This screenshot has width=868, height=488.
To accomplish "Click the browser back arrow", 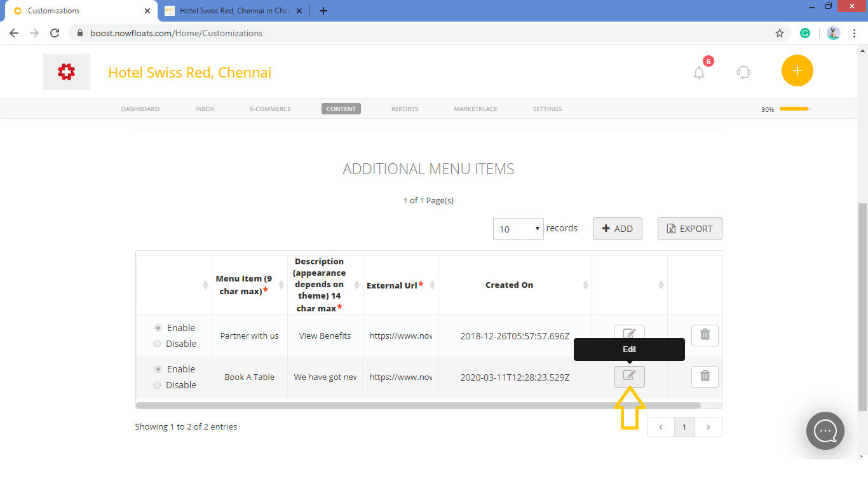I will pos(14,33).
